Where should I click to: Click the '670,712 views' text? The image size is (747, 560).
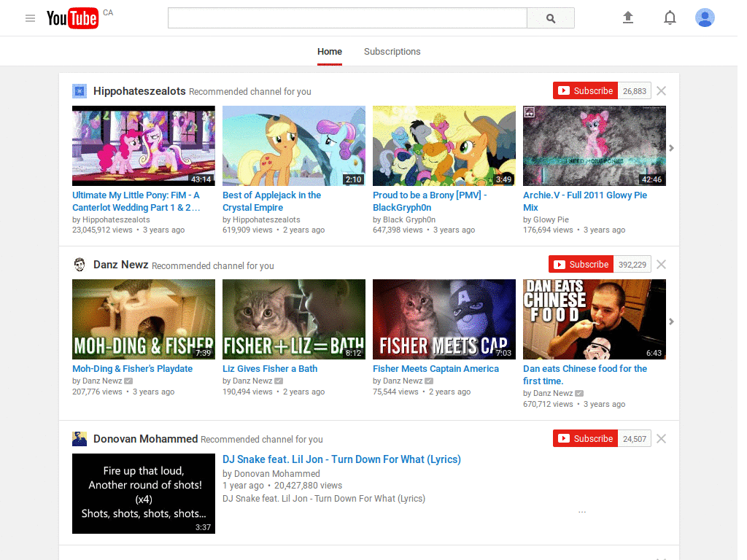click(x=548, y=404)
